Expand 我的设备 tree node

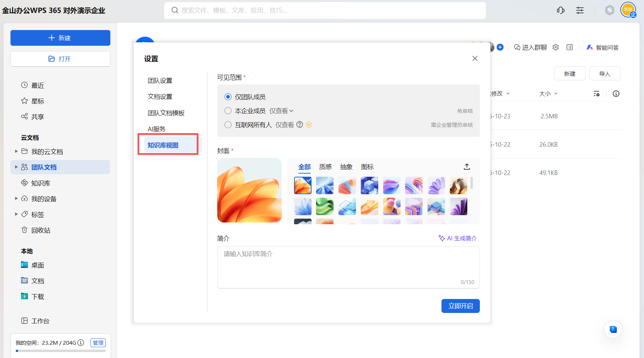coord(16,198)
